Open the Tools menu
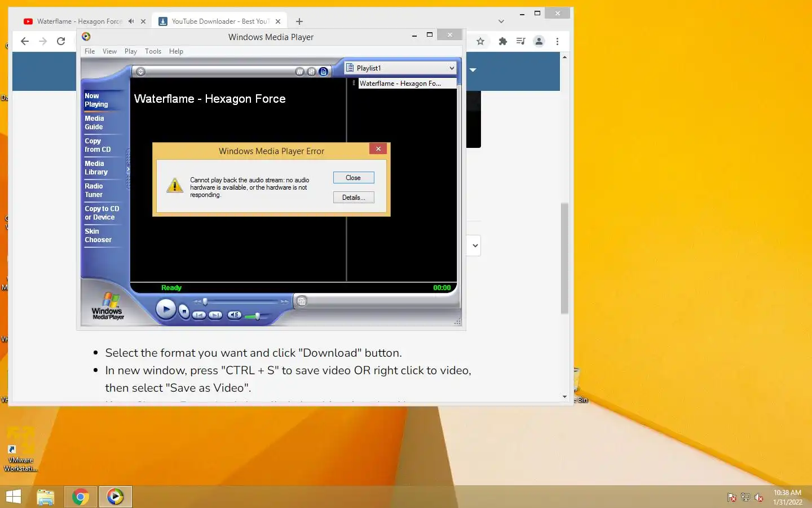The width and height of the screenshot is (812, 508). pyautogui.click(x=153, y=51)
